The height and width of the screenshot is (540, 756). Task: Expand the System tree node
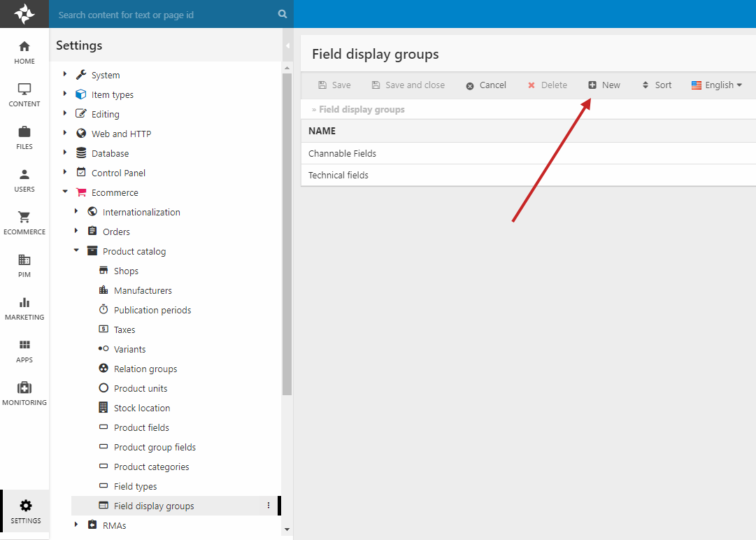tap(65, 75)
